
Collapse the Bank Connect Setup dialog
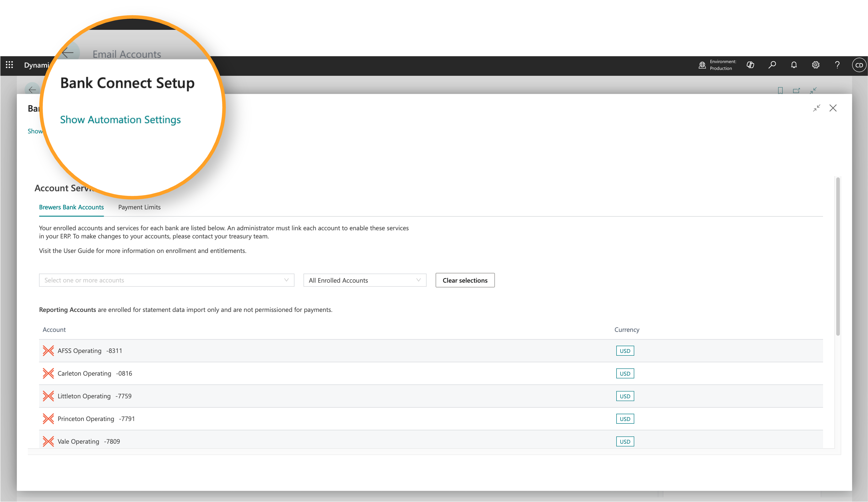pyautogui.click(x=817, y=108)
